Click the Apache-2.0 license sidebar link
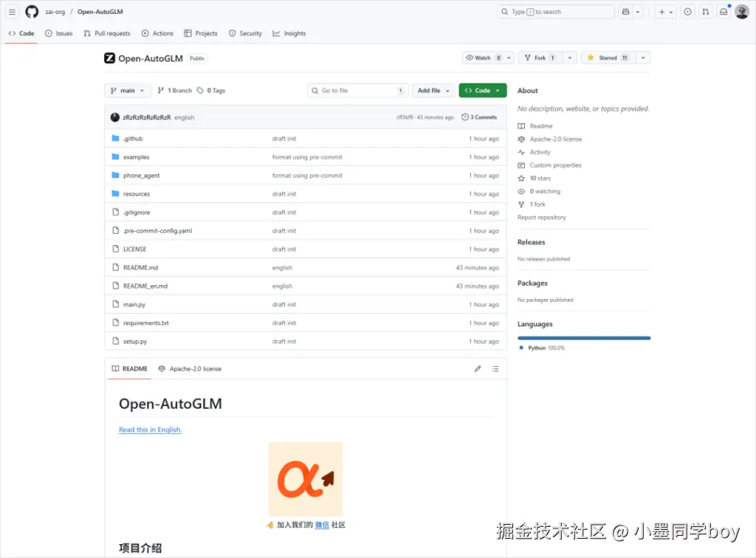Screen dimensions: 756x558 [x=555, y=139]
